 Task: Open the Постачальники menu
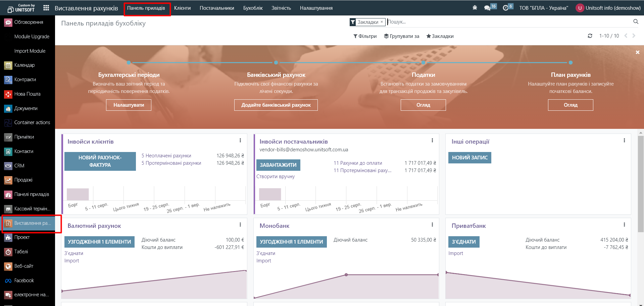click(217, 8)
